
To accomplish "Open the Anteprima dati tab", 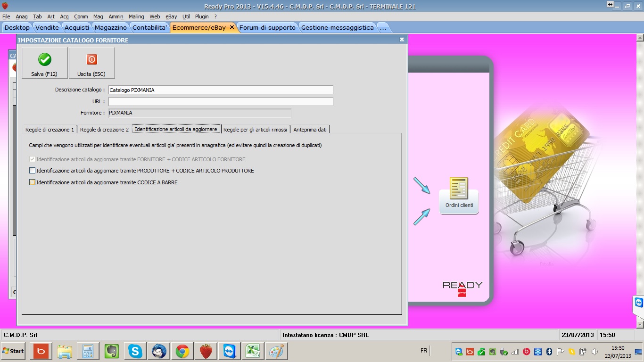I will (x=310, y=129).
